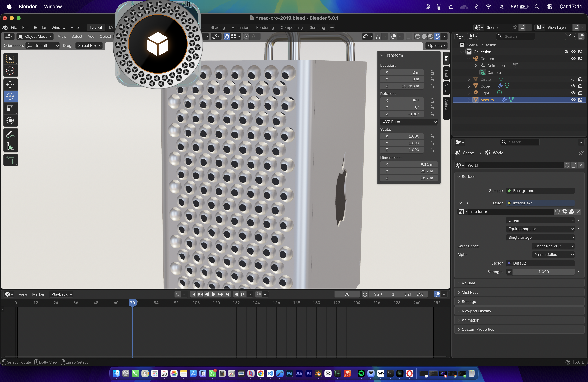This screenshot has height=382, width=588.
Task: Jump to the end frame with the playback control
Action: 227,294
